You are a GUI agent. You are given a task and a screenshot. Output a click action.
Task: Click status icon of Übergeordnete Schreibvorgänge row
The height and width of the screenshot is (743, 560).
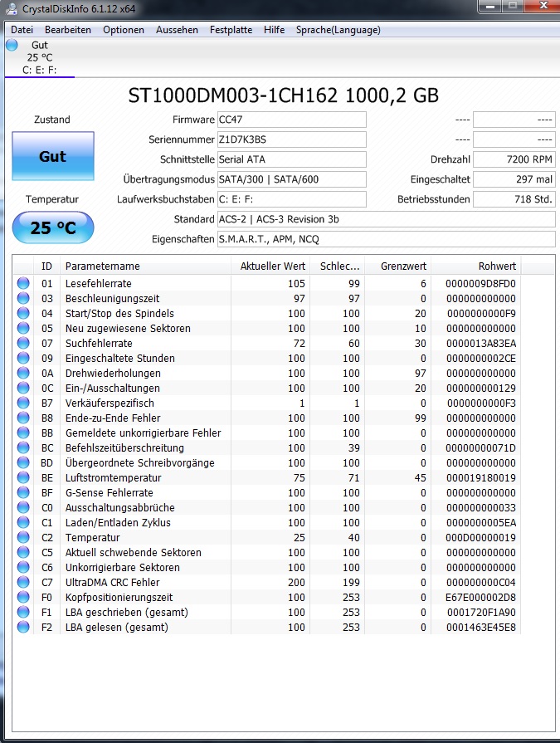(23, 462)
